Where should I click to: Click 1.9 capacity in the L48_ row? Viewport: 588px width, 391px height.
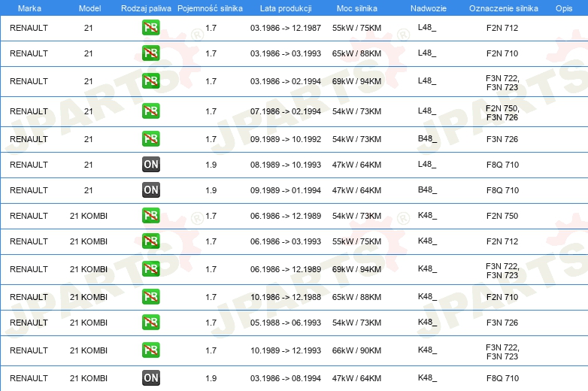coord(211,165)
